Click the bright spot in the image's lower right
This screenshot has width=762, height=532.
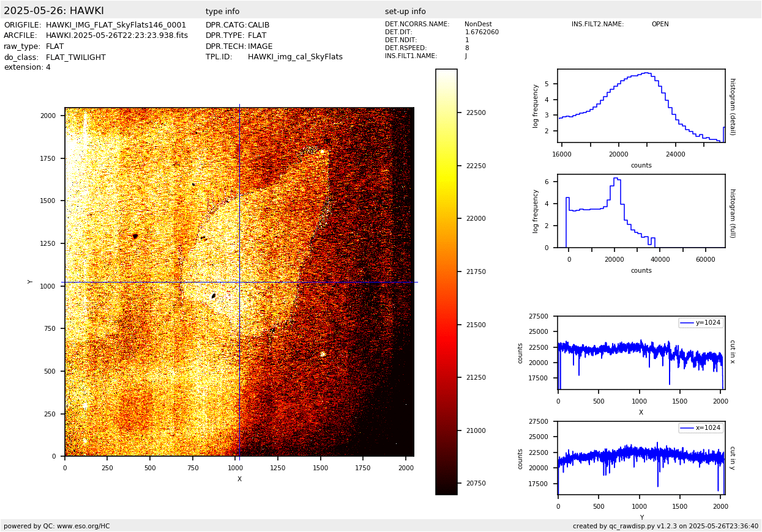pyautogui.click(x=323, y=353)
